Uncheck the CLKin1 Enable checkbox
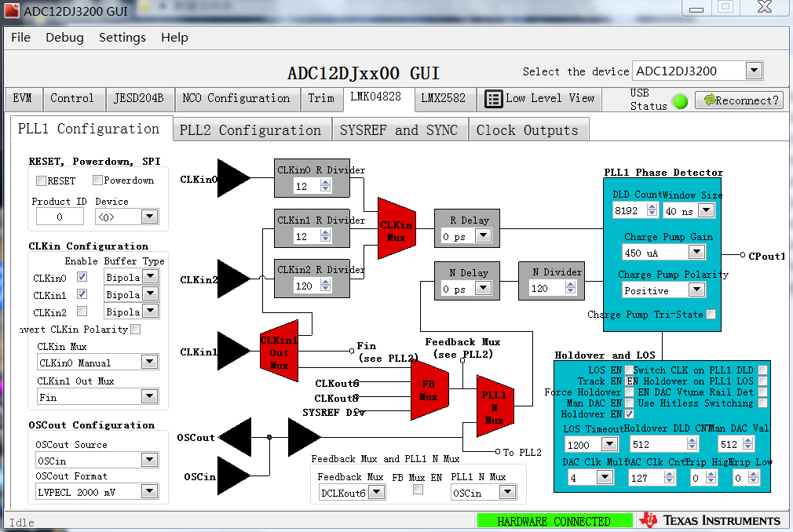Image resolution: width=793 pixels, height=532 pixels. 82,294
